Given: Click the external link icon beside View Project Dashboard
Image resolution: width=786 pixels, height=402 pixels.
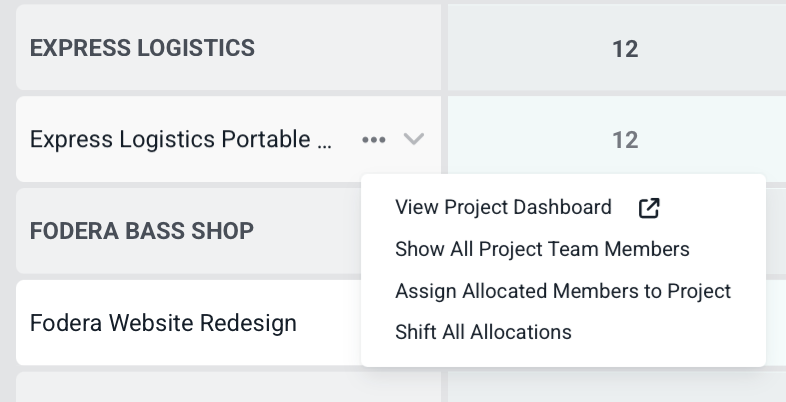Looking at the screenshot, I should click(649, 208).
